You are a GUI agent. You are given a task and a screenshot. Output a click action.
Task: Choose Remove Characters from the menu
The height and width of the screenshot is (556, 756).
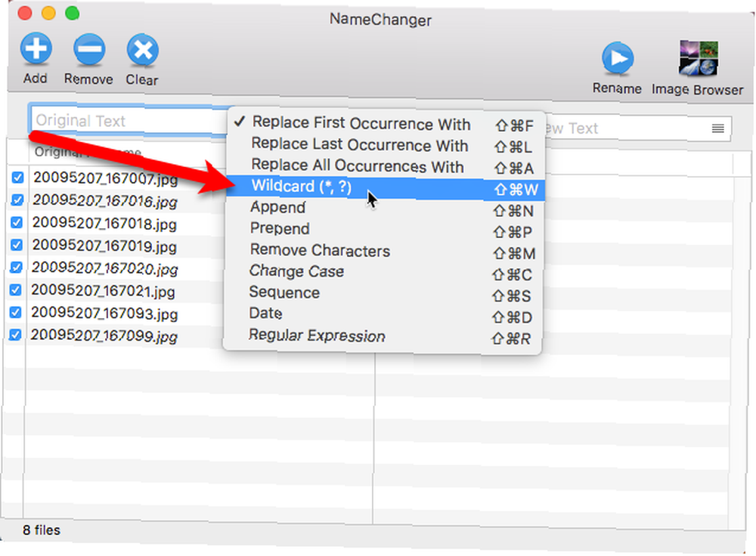(384, 251)
